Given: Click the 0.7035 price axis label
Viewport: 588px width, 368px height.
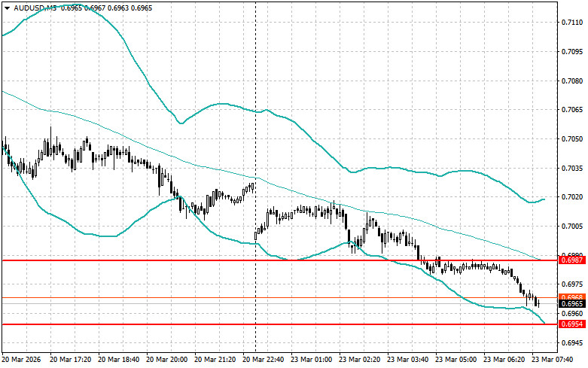Looking at the screenshot, I should (572, 168).
